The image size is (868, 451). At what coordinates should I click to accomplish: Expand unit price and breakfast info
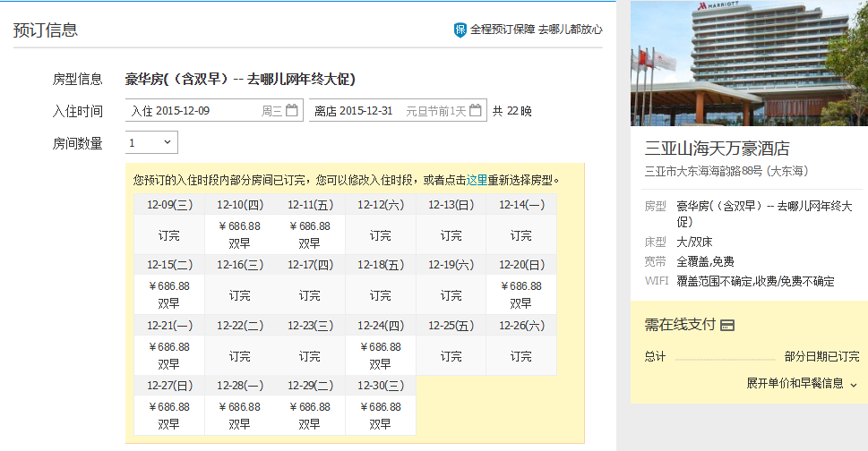[x=802, y=383]
